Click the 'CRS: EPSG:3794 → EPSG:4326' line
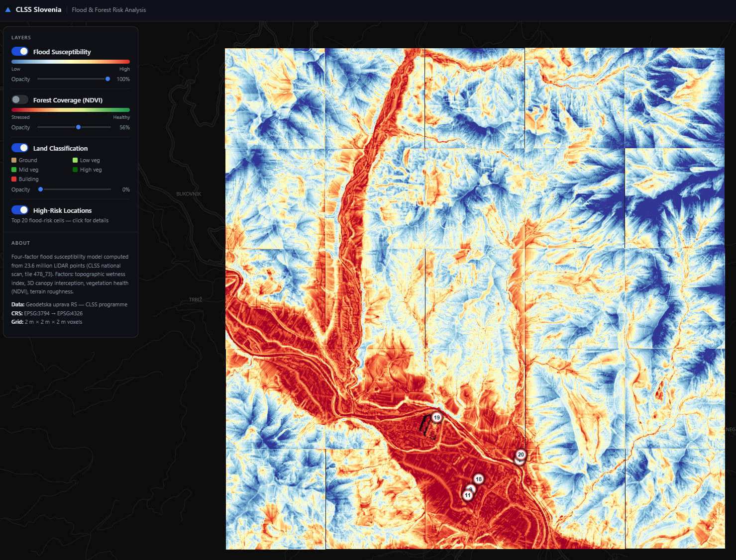Image resolution: width=736 pixels, height=560 pixels. [47, 313]
